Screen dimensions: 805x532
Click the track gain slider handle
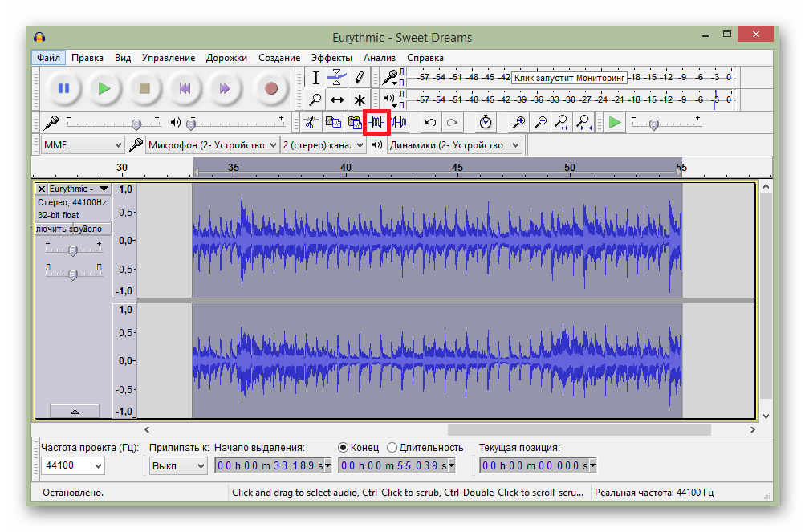point(72,250)
